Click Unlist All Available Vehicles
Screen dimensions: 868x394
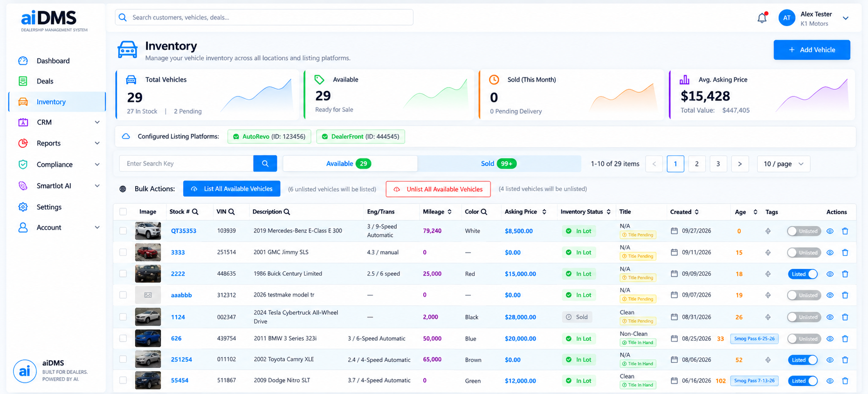pos(438,189)
